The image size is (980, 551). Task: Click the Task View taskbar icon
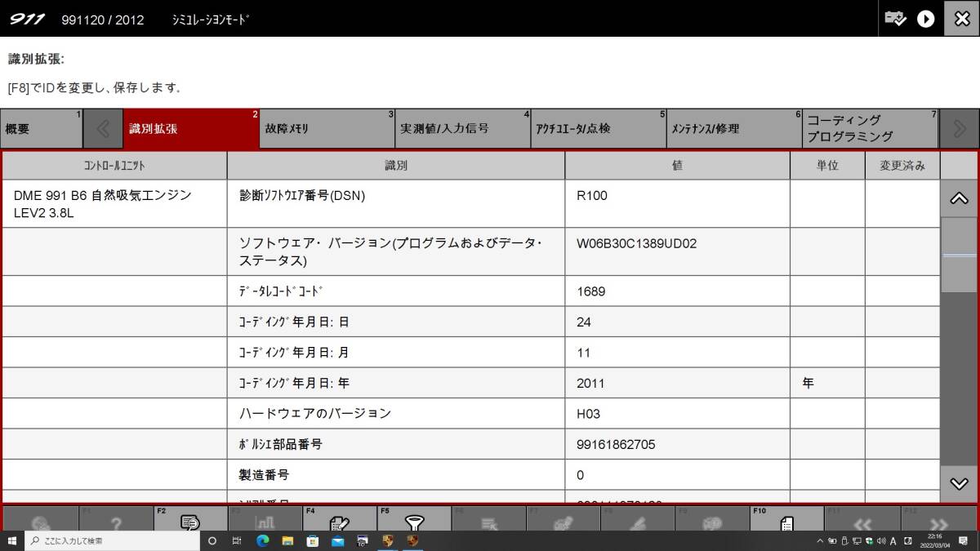[x=237, y=541]
